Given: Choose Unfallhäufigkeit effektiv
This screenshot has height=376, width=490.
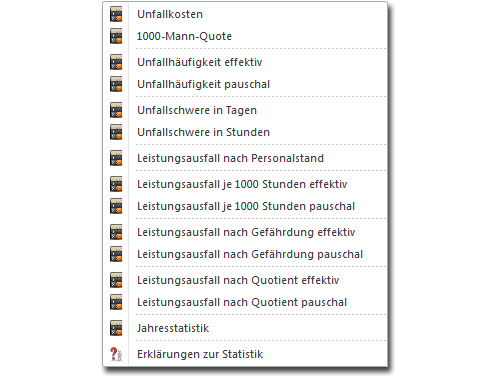Looking at the screenshot, I should click(x=200, y=62).
